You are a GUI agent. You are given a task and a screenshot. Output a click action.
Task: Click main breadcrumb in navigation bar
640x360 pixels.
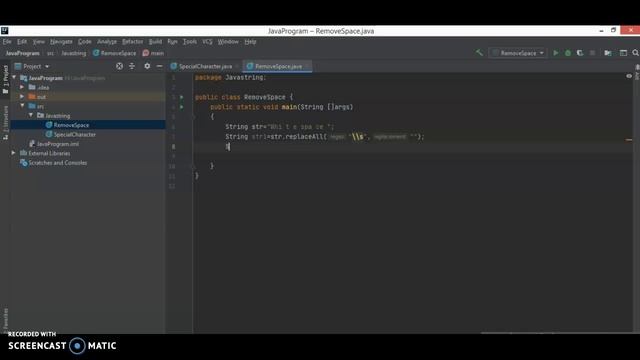coord(153,53)
